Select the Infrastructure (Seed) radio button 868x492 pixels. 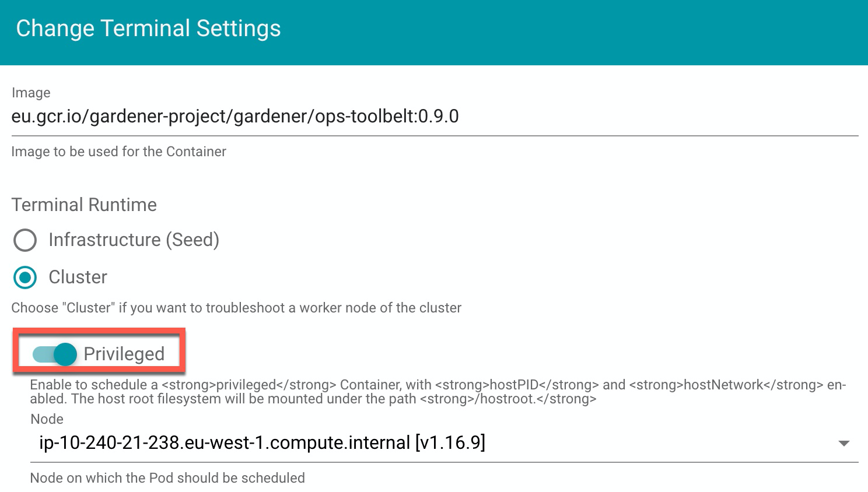coord(25,240)
